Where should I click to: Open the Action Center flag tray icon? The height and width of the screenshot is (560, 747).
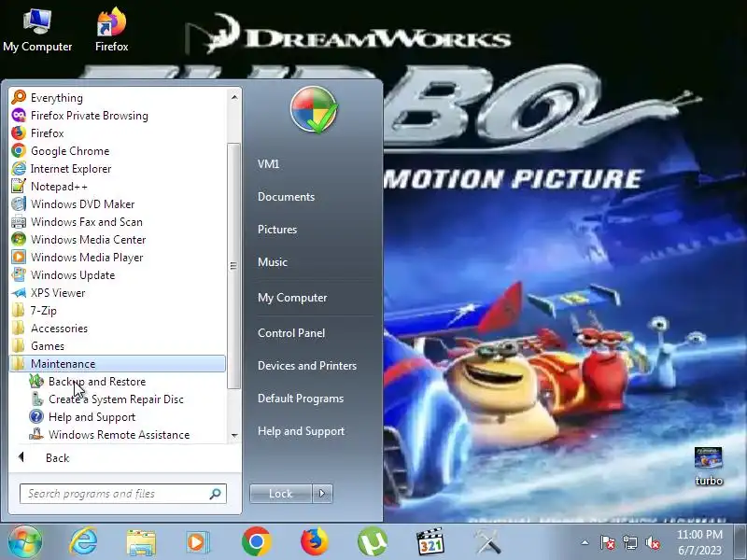click(607, 542)
